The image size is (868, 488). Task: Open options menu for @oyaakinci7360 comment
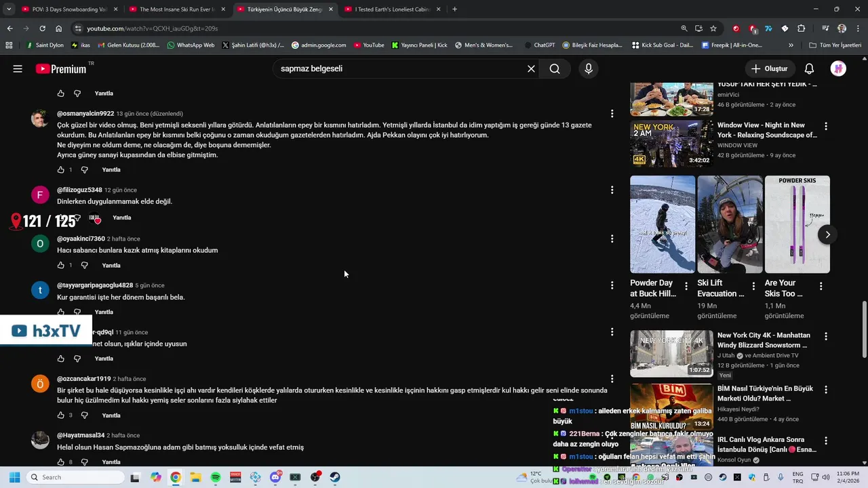tap(612, 239)
